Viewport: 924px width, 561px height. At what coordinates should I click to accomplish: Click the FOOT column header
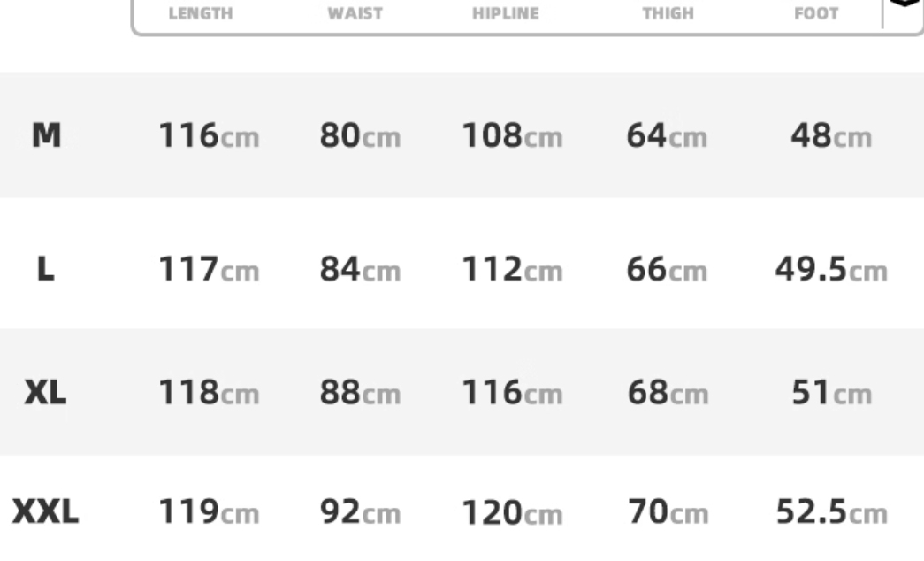[816, 13]
